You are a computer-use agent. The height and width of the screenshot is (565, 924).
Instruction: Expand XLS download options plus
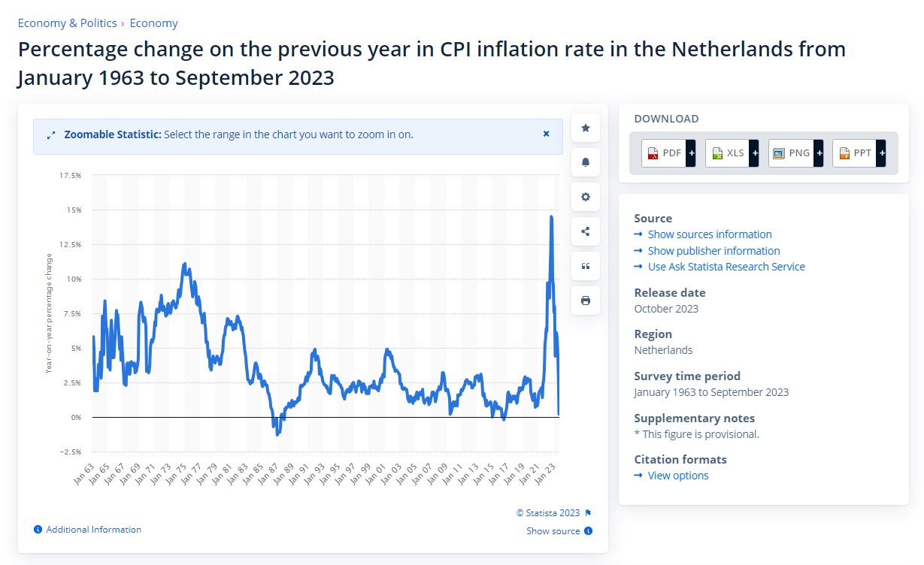[754, 153]
